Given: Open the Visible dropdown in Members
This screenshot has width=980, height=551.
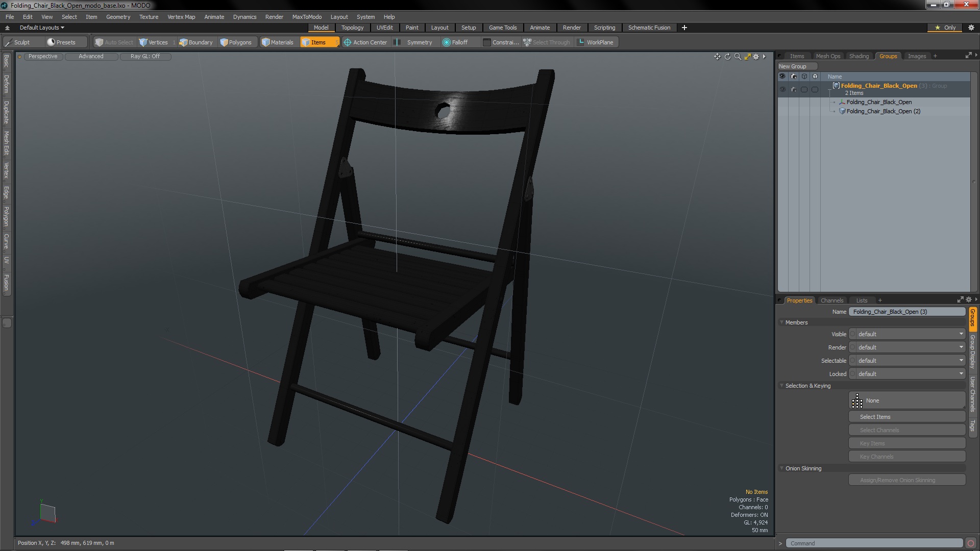Looking at the screenshot, I should (x=909, y=334).
